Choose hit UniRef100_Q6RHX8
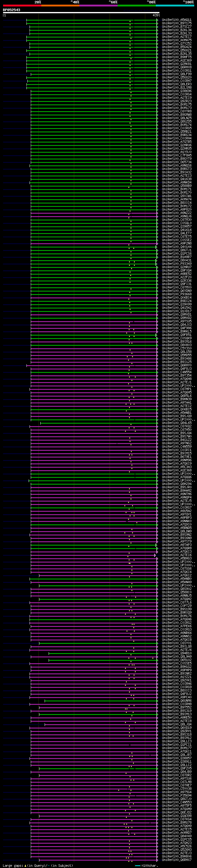 click(x=176, y=67)
